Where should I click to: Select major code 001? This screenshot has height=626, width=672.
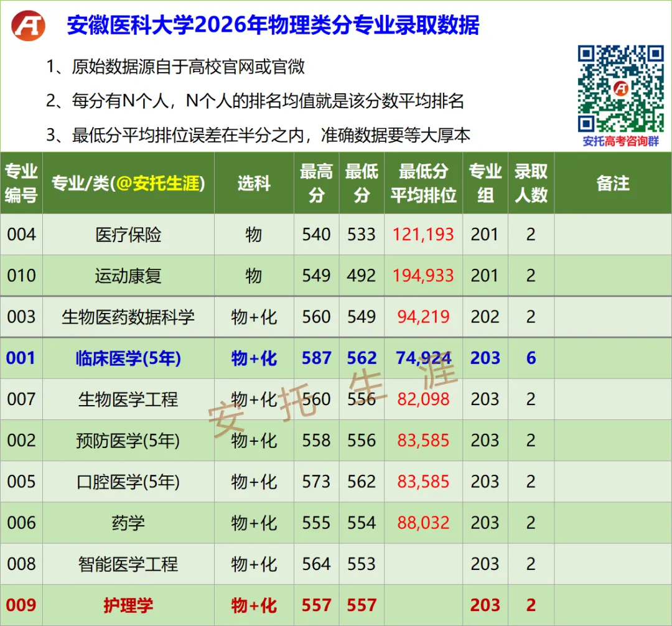[x=21, y=358]
